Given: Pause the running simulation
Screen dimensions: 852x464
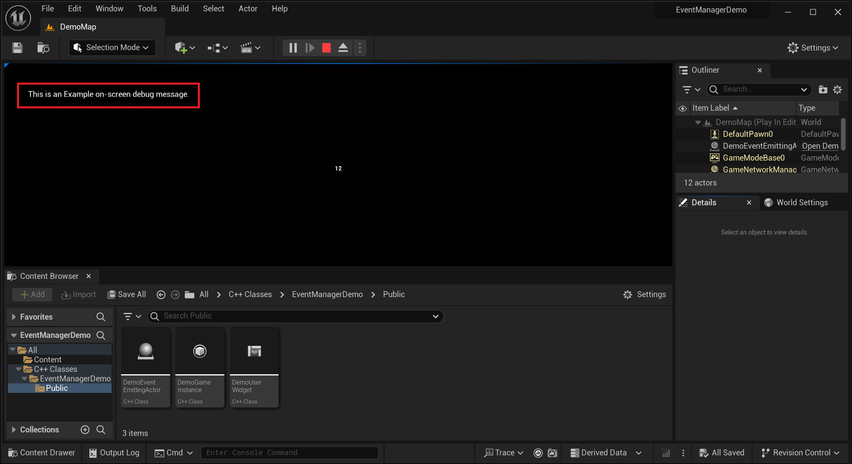Looking at the screenshot, I should click(293, 48).
